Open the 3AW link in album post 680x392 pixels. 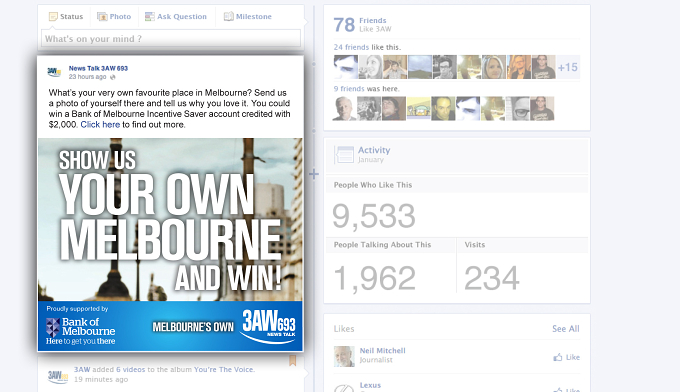(x=82, y=369)
